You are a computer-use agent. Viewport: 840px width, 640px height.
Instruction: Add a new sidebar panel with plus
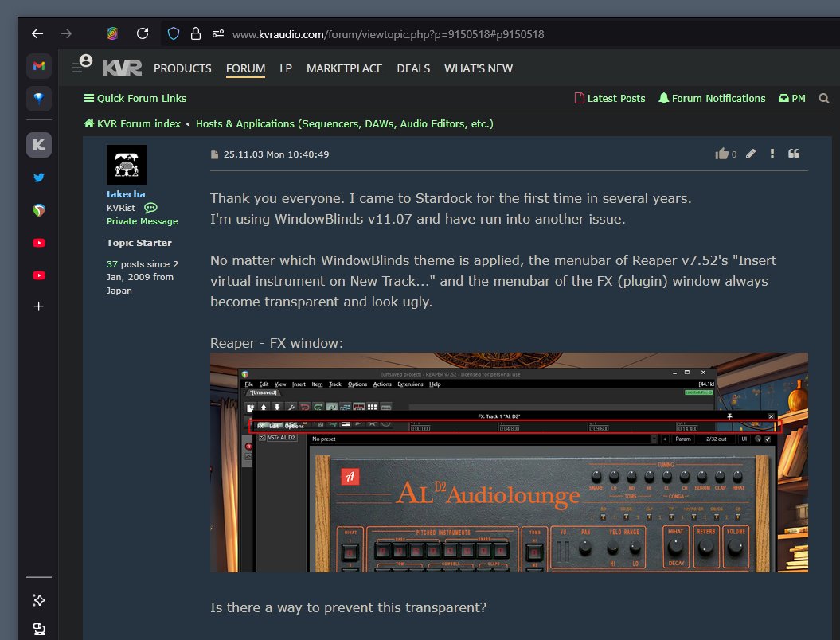tap(38, 306)
